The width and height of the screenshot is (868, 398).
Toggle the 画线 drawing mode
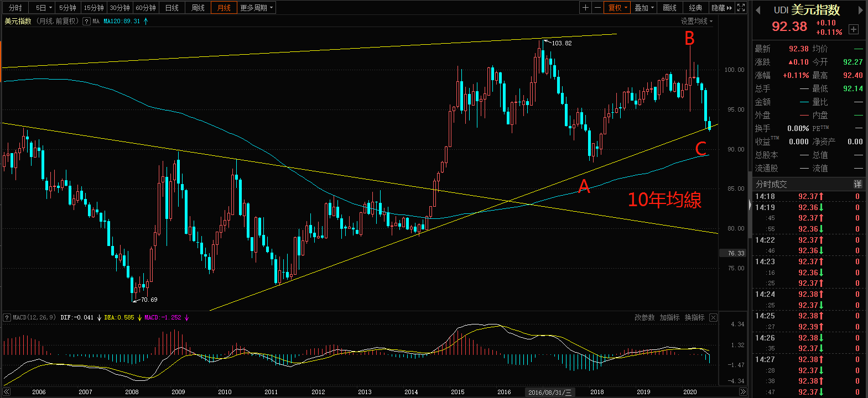pos(670,8)
